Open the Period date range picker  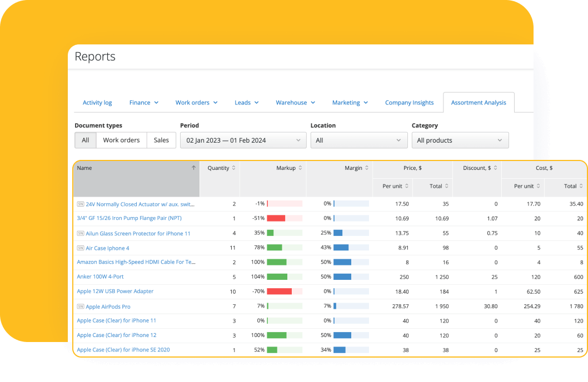point(243,140)
